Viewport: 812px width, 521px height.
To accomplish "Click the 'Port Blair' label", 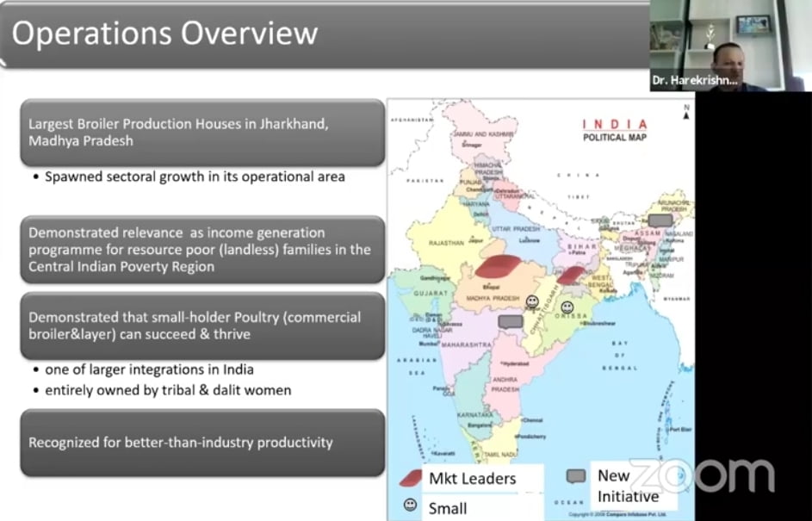I will click(x=679, y=430).
